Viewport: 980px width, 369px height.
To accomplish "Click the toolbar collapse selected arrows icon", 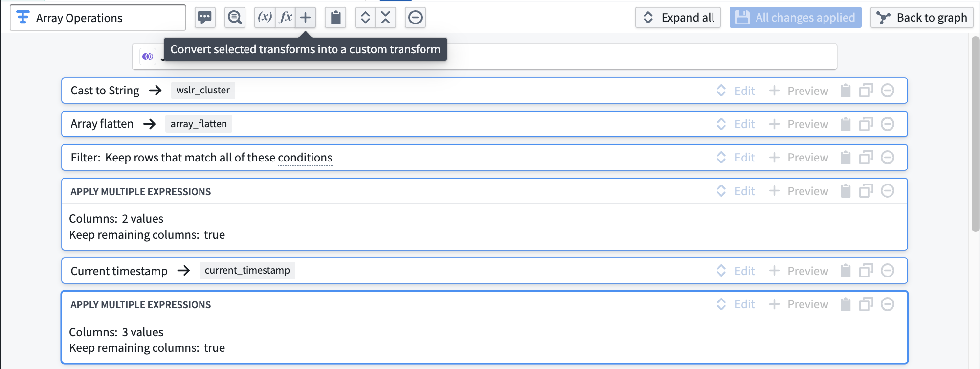I will click(x=386, y=18).
